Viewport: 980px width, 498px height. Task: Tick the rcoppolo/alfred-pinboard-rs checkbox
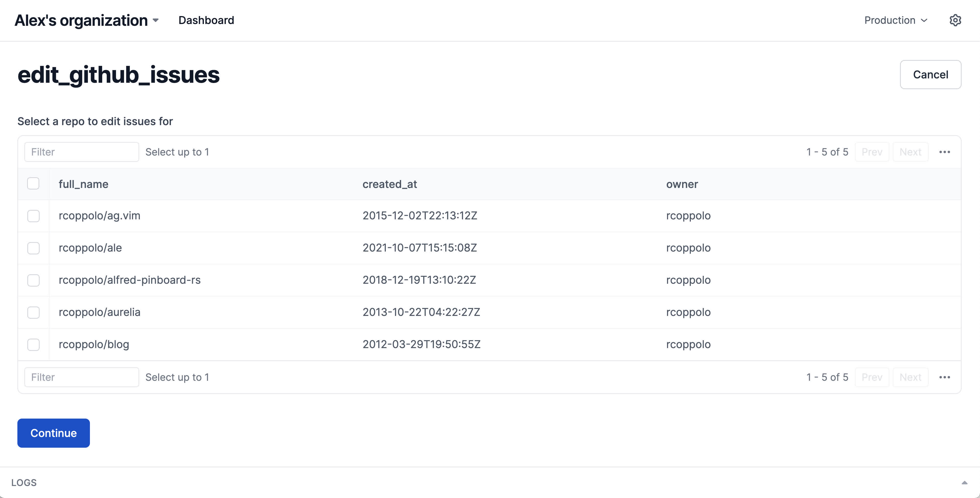[33, 280]
